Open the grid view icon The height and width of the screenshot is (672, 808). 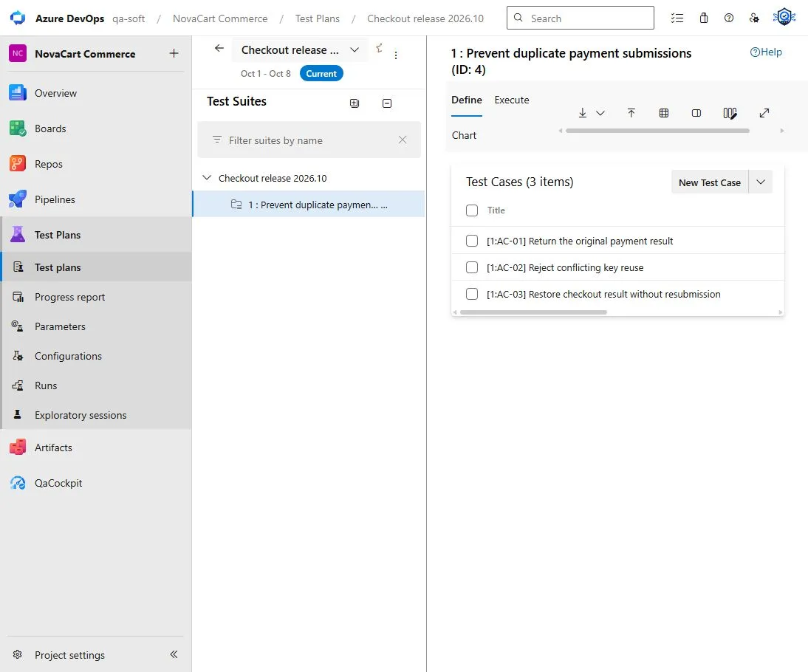(x=664, y=113)
